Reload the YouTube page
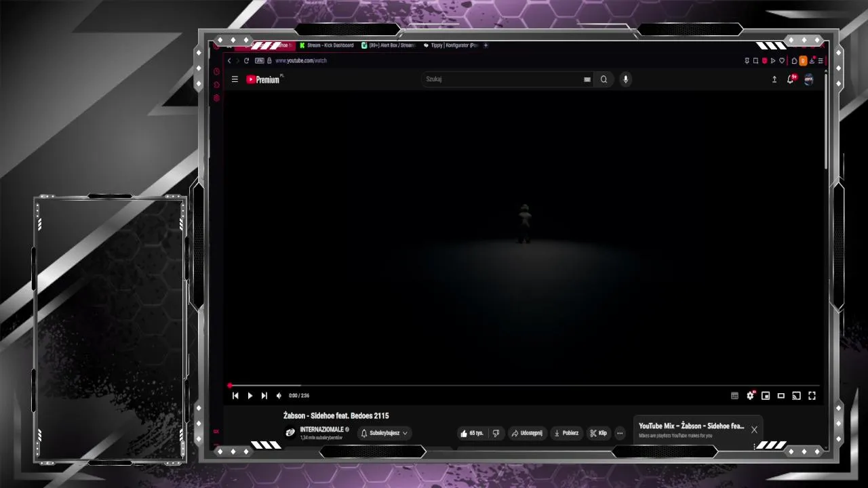This screenshot has height=488, width=868. click(246, 61)
